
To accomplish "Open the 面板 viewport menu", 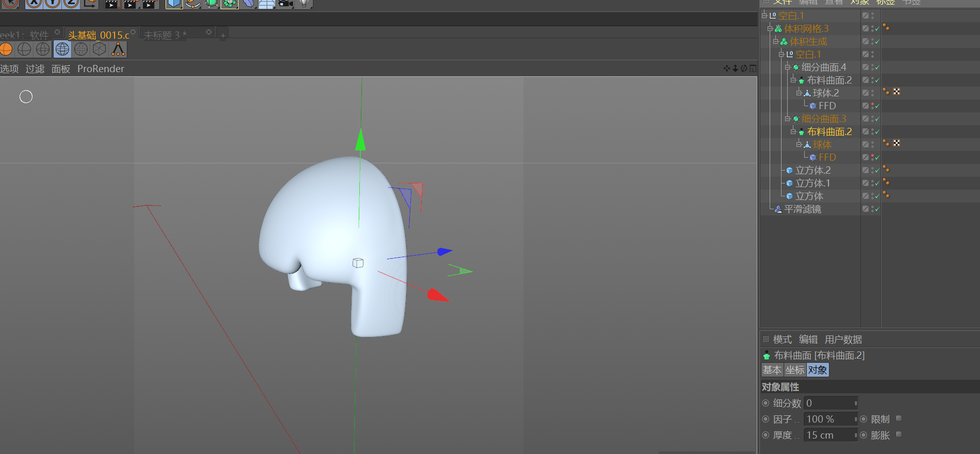I will (61, 69).
